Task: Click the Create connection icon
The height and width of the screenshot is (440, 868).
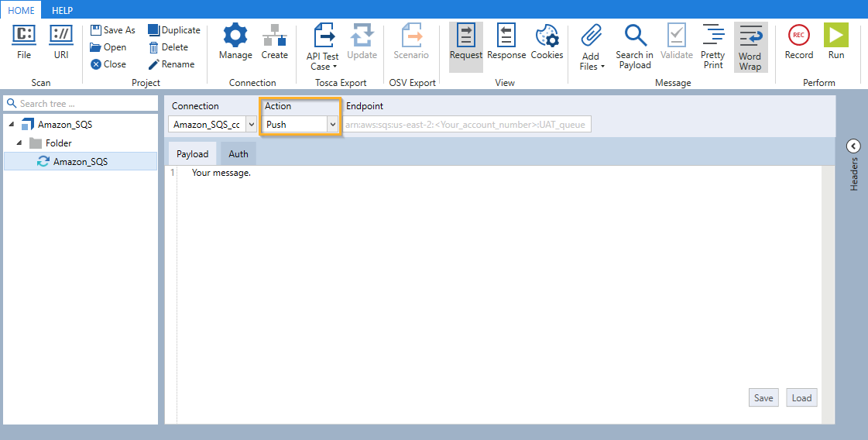Action: [x=274, y=36]
